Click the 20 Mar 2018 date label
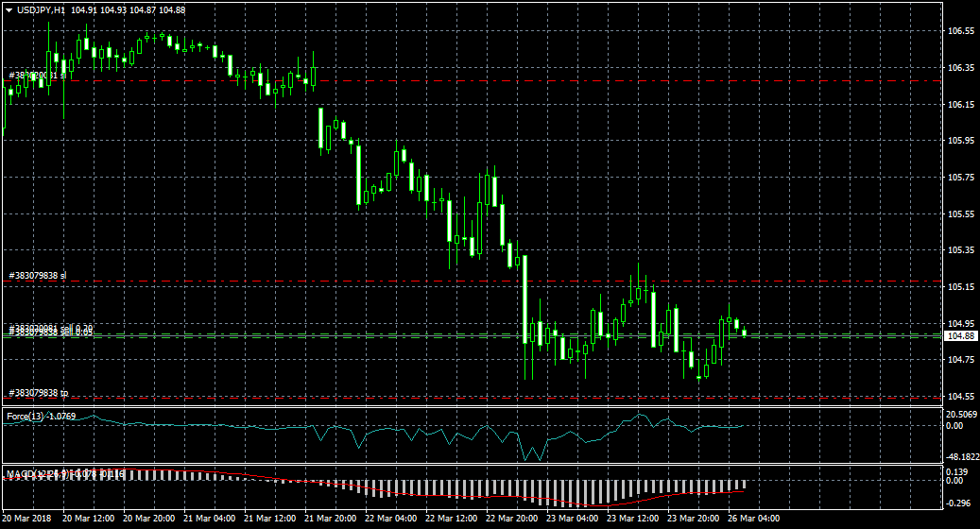Viewport: 980px width, 529px height. pyautogui.click(x=26, y=519)
